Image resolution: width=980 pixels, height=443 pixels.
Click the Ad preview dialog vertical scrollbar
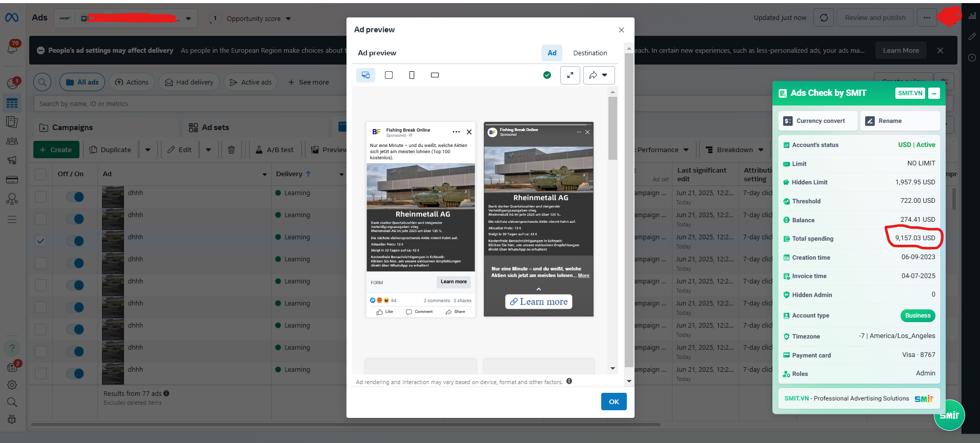pos(629,209)
